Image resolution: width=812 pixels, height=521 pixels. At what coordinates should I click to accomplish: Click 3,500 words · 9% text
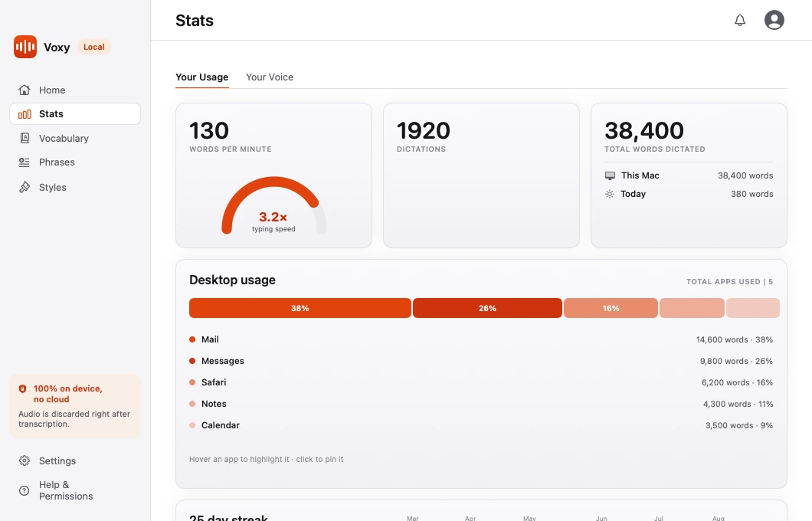(739, 426)
